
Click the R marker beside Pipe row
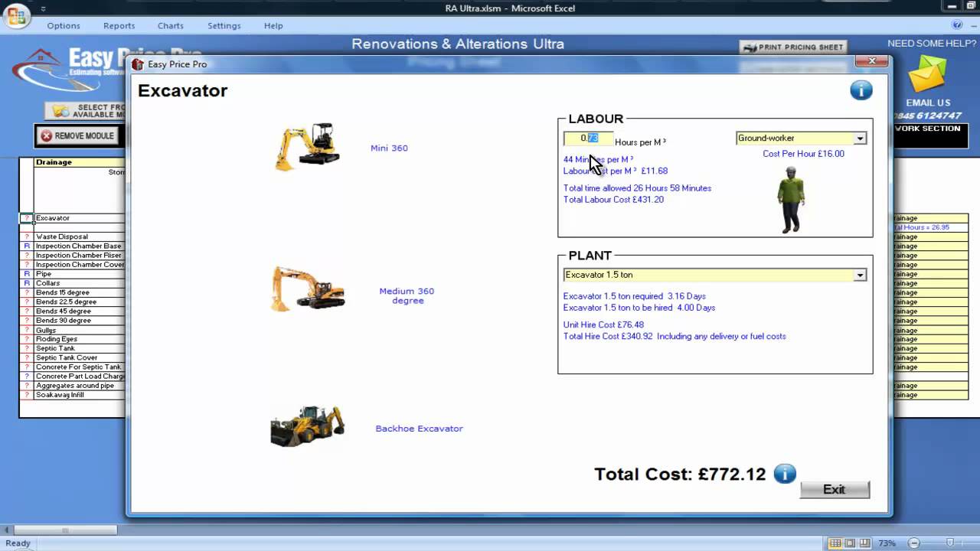coord(27,274)
